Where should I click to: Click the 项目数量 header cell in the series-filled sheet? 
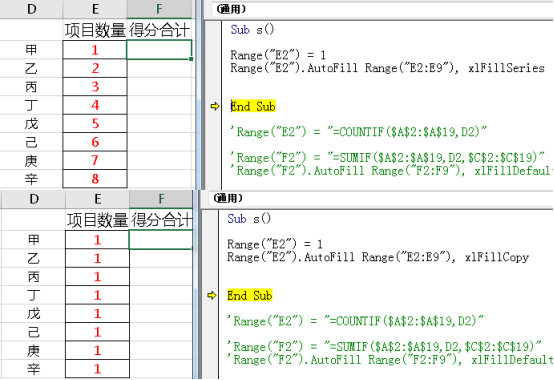[x=95, y=30]
